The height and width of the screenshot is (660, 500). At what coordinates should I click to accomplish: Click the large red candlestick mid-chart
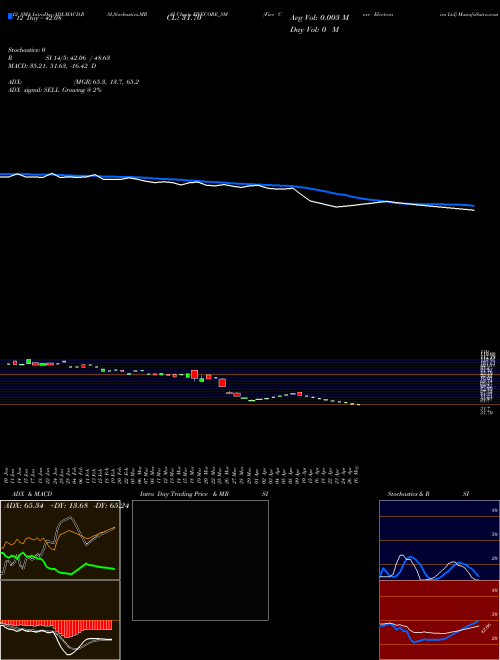[x=194, y=374]
